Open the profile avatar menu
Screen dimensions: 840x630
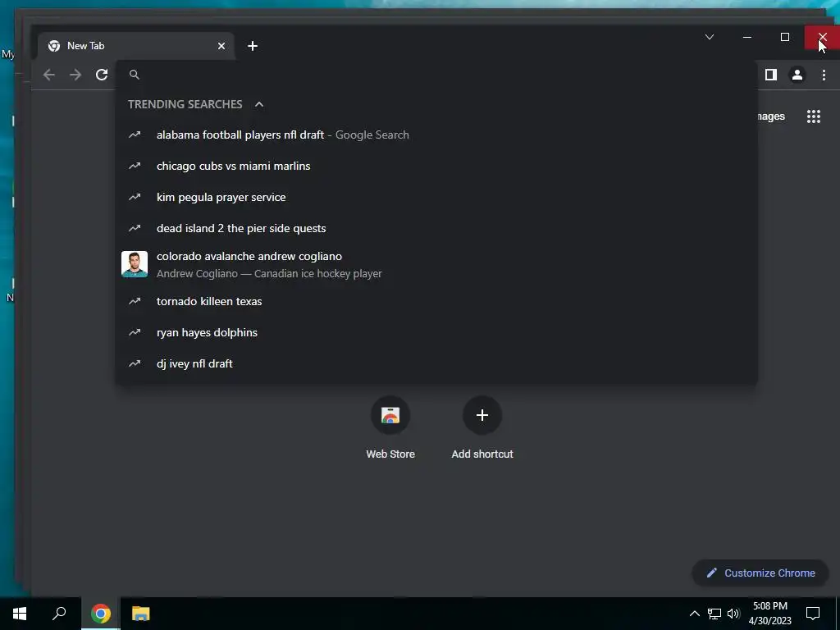pyautogui.click(x=797, y=75)
